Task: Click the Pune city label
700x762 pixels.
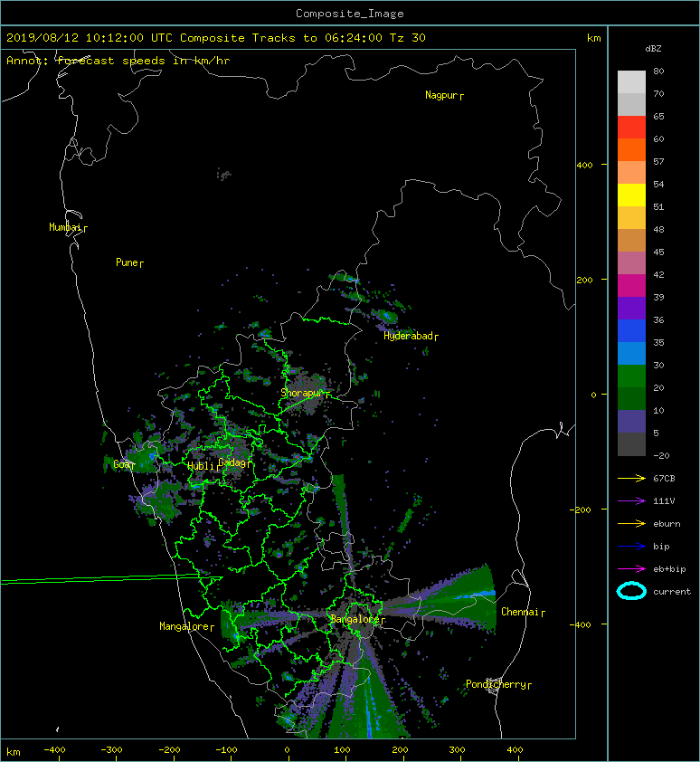Action: pos(127,262)
